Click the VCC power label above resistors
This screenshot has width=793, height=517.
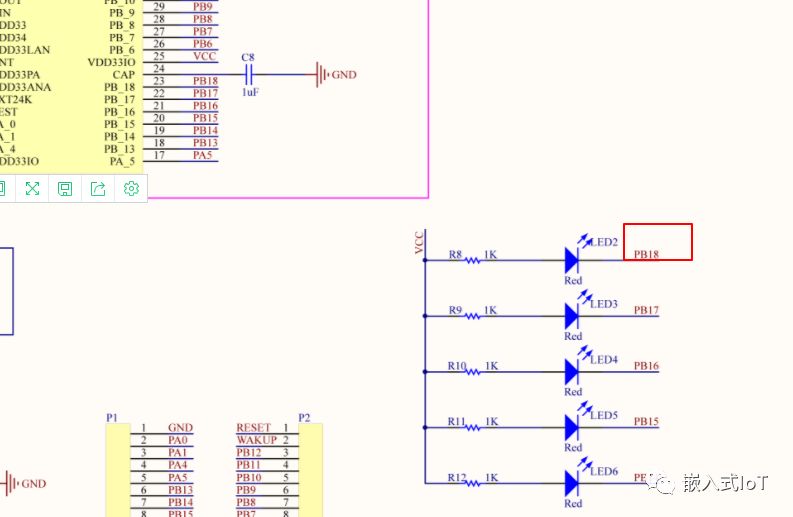point(419,243)
